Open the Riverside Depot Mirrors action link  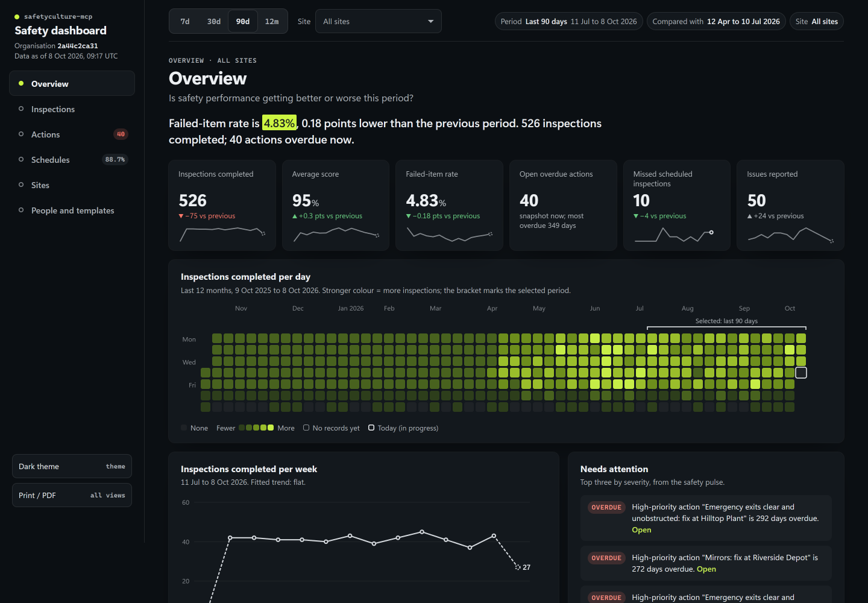click(x=706, y=569)
